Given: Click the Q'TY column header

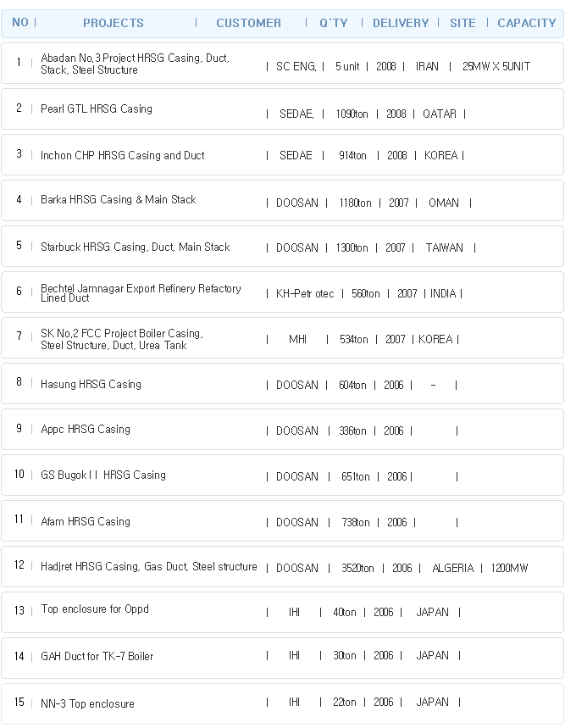Looking at the screenshot, I should tap(333, 23).
